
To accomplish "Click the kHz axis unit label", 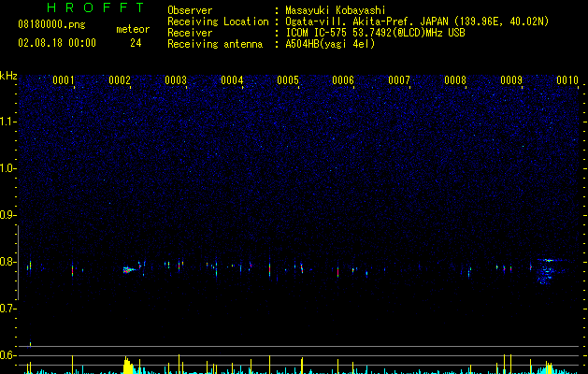I will coord(8,76).
